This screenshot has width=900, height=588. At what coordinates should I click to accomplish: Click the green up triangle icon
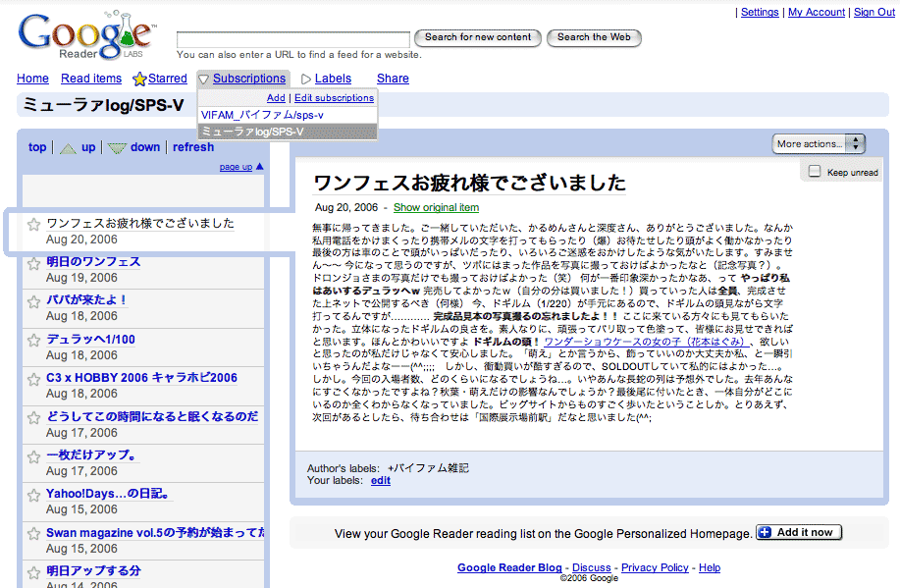click(68, 148)
